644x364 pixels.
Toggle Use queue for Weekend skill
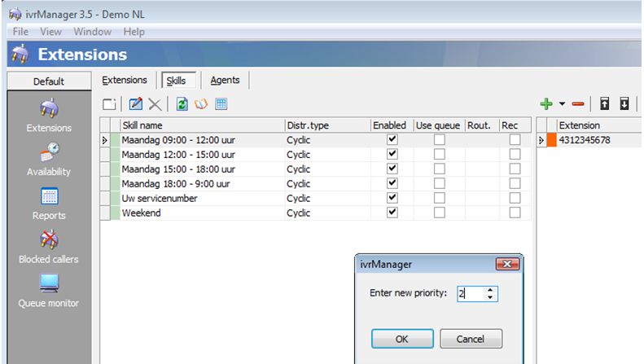(x=440, y=213)
